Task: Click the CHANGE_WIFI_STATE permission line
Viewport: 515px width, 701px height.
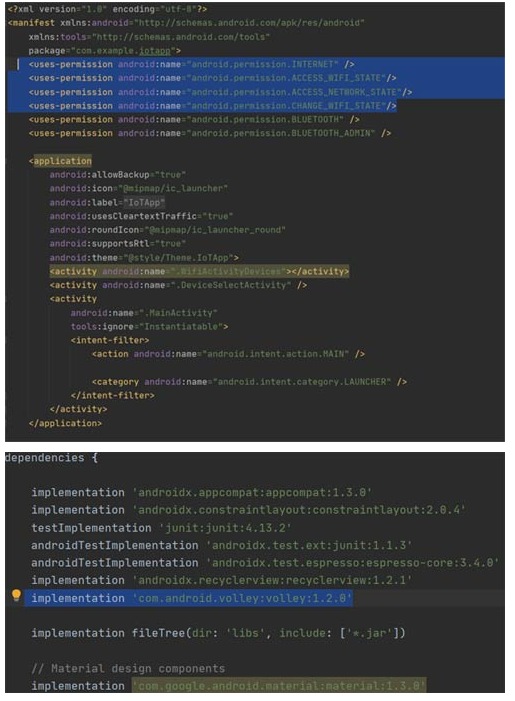Action: [x=212, y=106]
